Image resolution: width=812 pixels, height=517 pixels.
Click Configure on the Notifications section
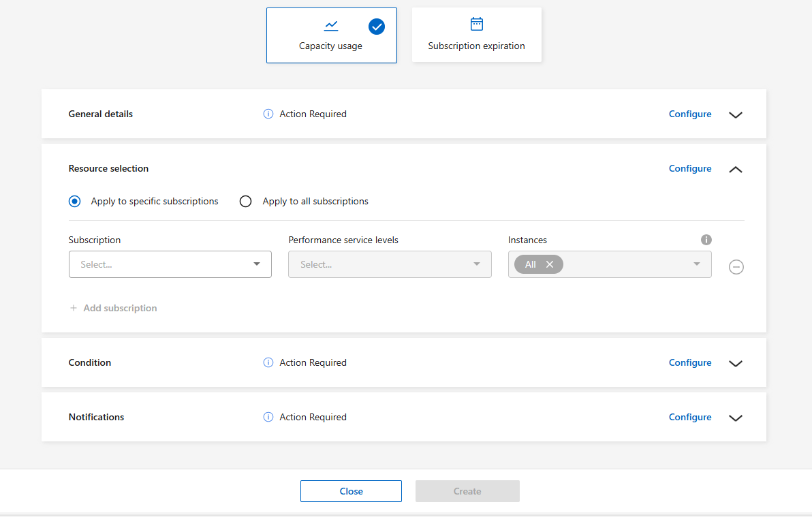pos(689,417)
